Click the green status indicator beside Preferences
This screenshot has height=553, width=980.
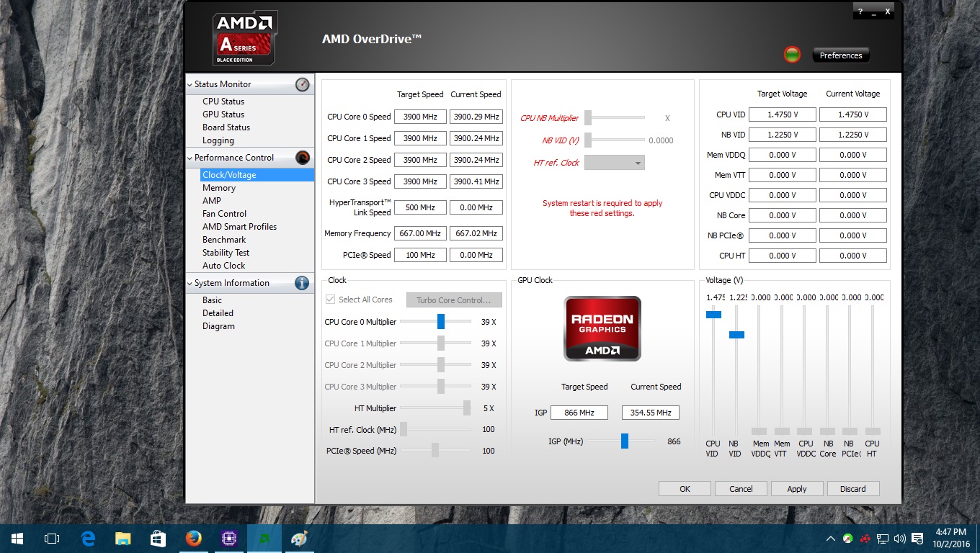791,54
